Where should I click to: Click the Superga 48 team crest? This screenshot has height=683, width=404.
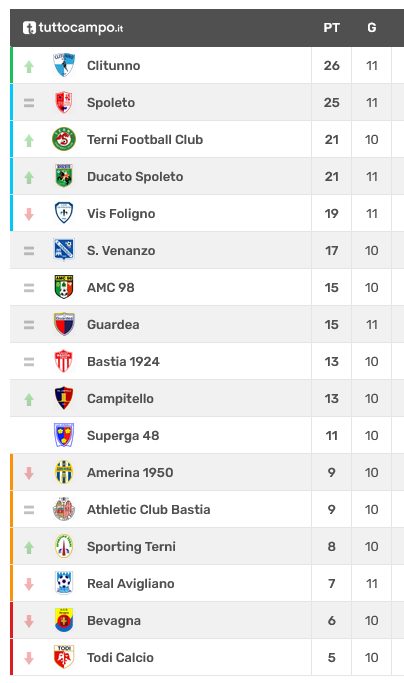pos(64,435)
